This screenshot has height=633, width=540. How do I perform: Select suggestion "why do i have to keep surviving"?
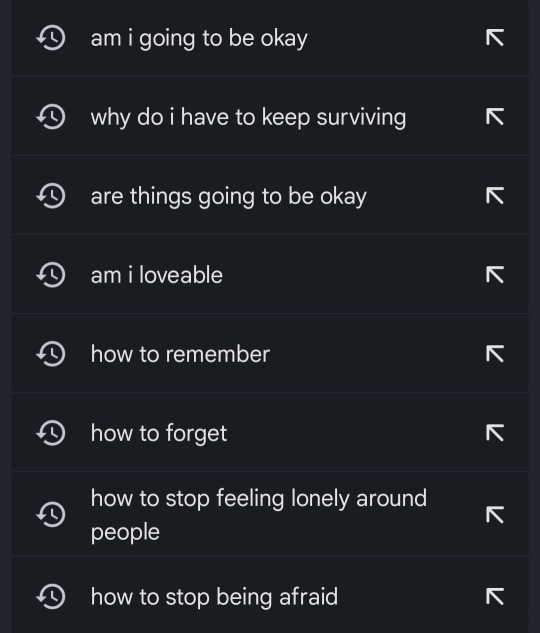pos(270,117)
